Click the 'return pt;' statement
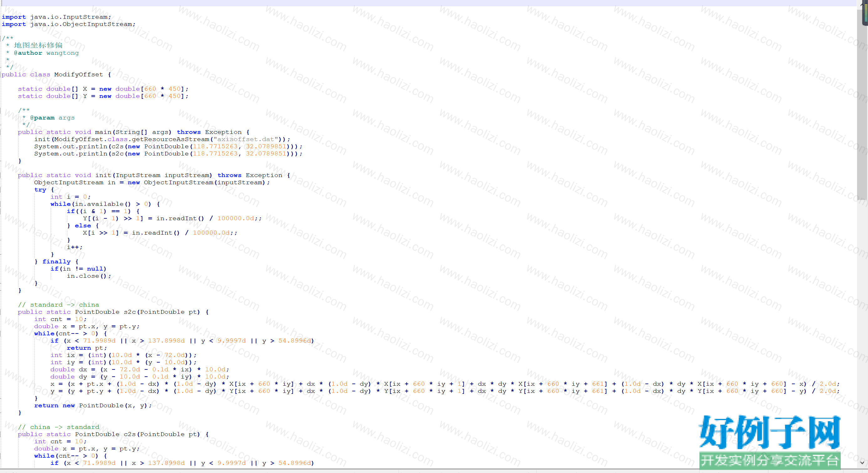 point(87,348)
